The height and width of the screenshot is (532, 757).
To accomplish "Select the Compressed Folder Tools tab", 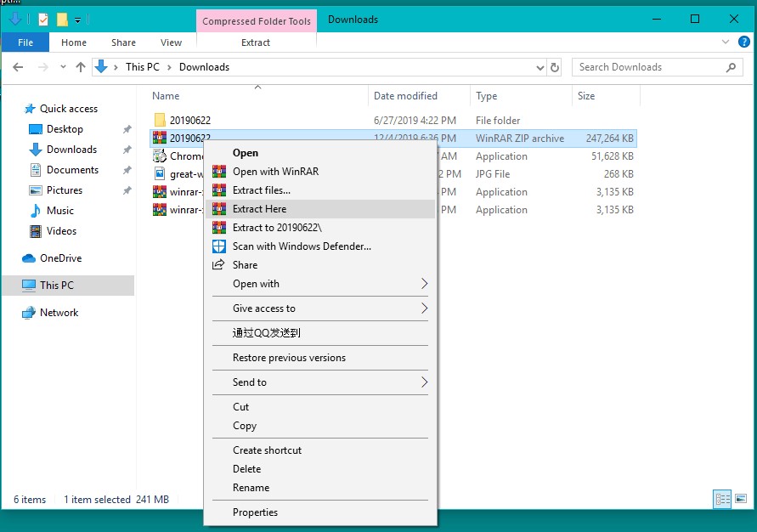I will [257, 20].
